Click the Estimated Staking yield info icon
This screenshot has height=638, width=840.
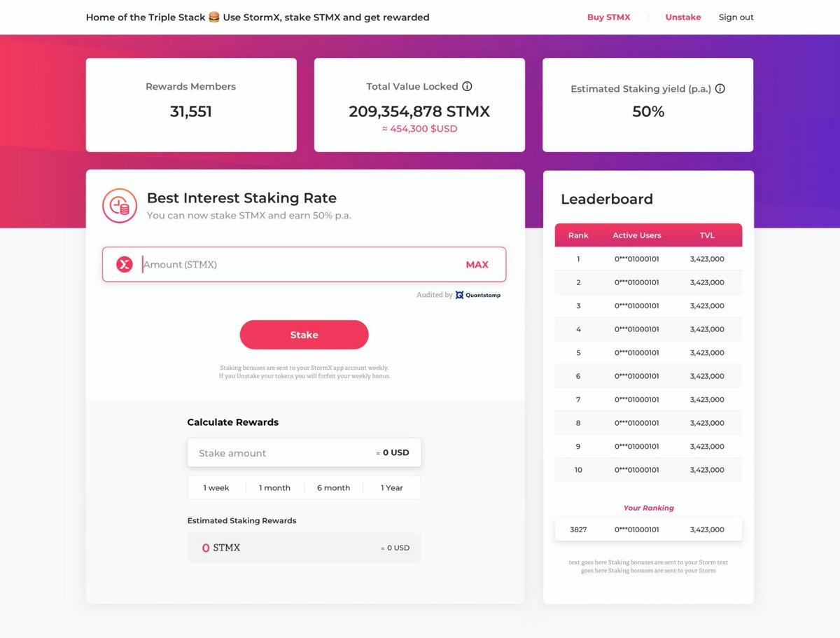click(x=720, y=89)
